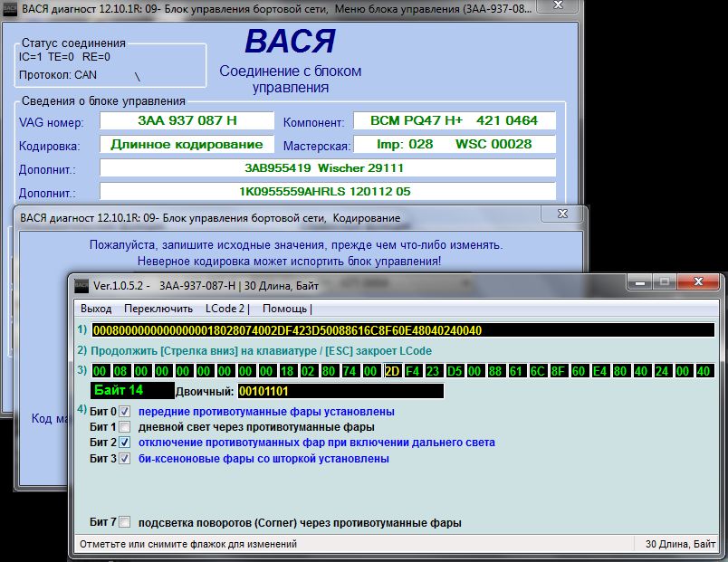
Task: Click status bar entry 30 Длина, Байт
Action: [680, 544]
